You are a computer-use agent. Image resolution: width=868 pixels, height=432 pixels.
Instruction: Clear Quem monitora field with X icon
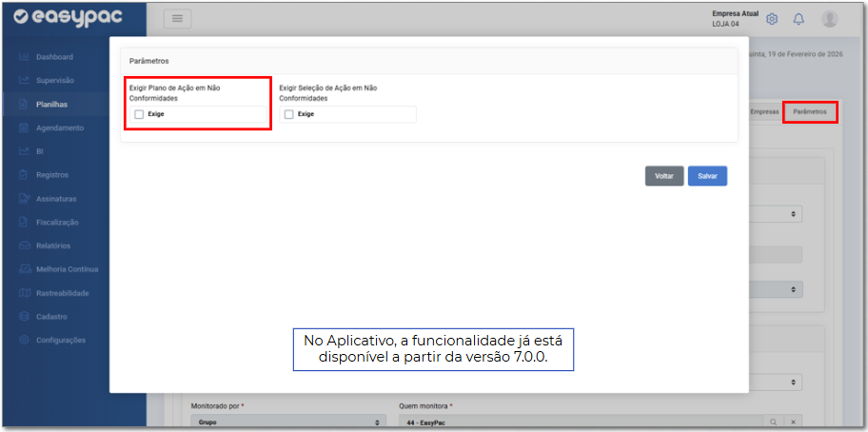coord(794,421)
